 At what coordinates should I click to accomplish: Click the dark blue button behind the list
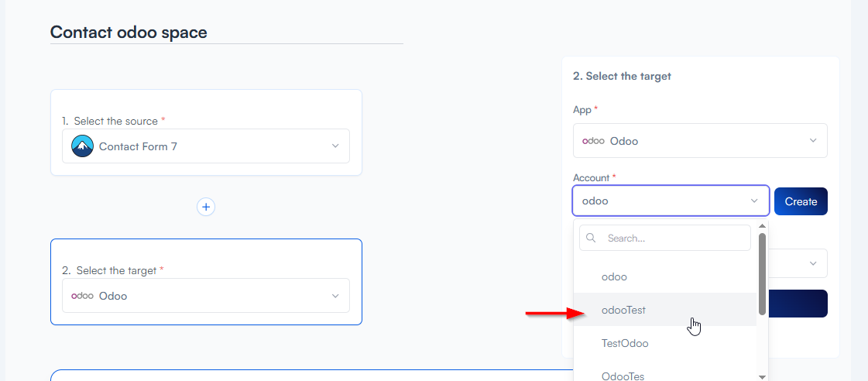pyautogui.click(x=798, y=304)
